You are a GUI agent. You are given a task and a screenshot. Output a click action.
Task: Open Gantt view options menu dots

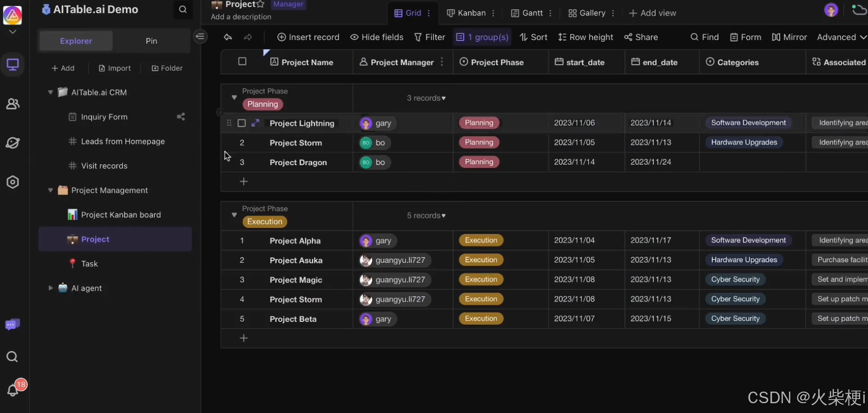[550, 13]
